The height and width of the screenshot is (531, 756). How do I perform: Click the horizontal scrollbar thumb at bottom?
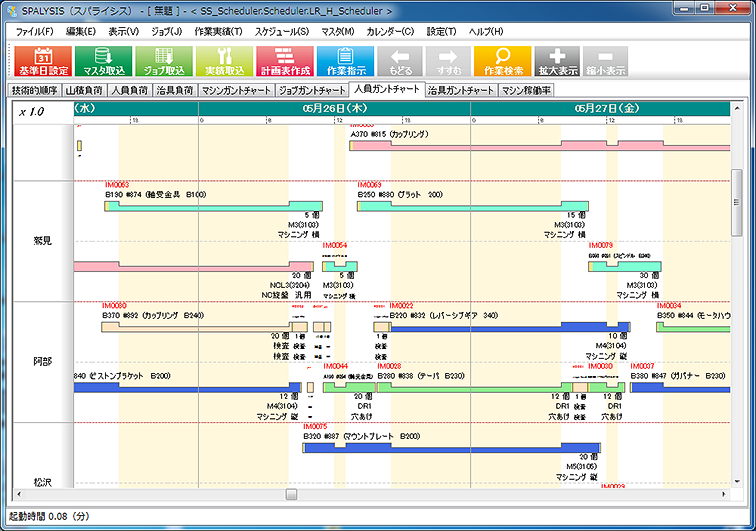click(291, 493)
